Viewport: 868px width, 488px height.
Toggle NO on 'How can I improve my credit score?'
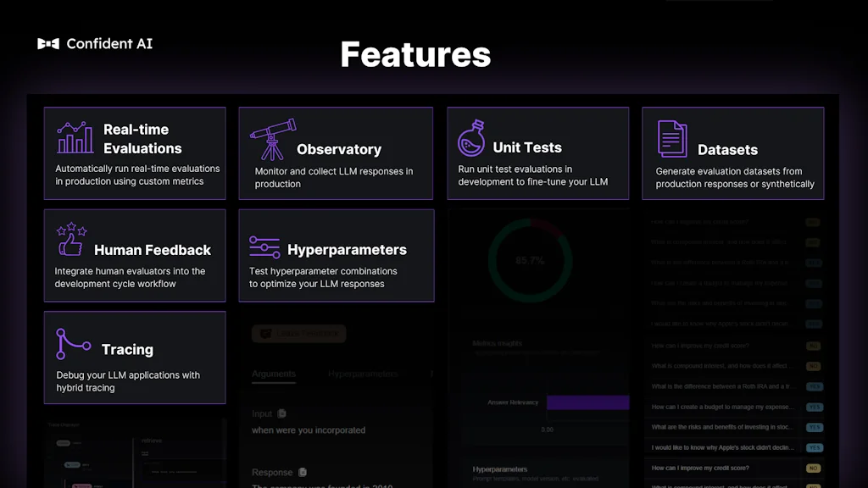pos(813,468)
